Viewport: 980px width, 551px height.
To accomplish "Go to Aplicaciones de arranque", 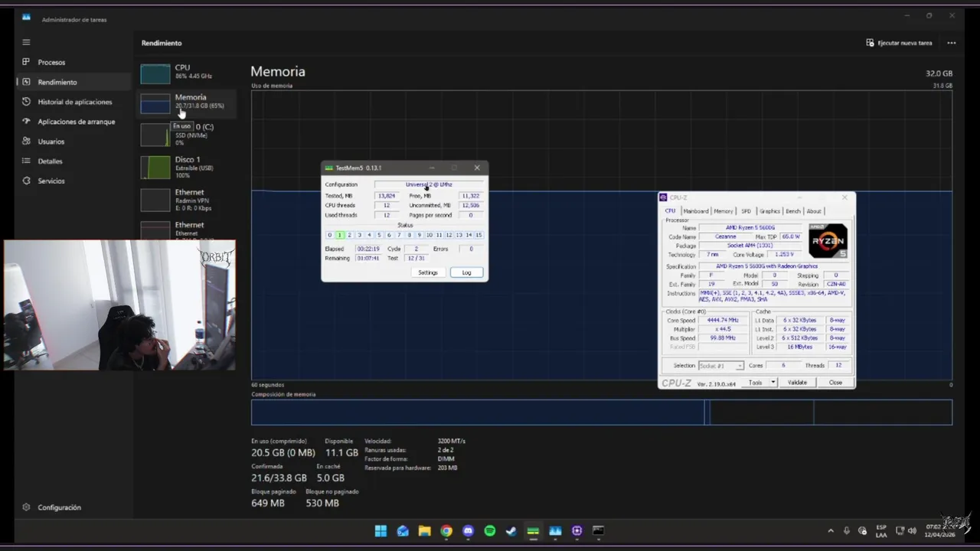I will (x=75, y=122).
